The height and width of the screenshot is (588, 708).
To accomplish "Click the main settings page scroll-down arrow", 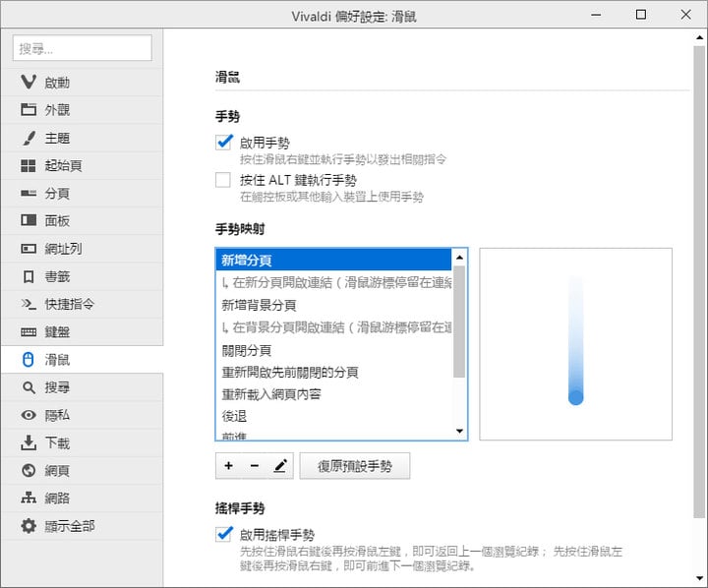I will click(699, 578).
